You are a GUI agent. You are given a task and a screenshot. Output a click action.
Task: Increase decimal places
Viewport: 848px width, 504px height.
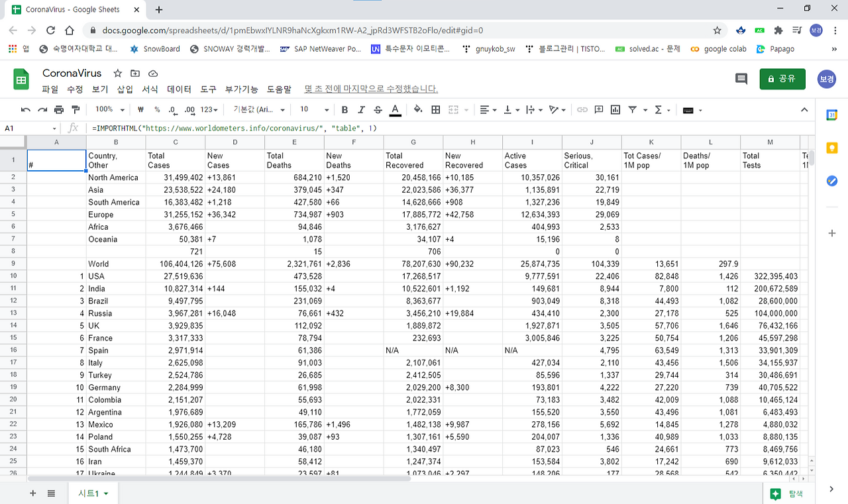189,110
